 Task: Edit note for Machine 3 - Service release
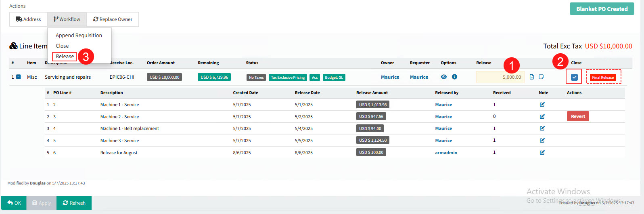[x=542, y=141]
